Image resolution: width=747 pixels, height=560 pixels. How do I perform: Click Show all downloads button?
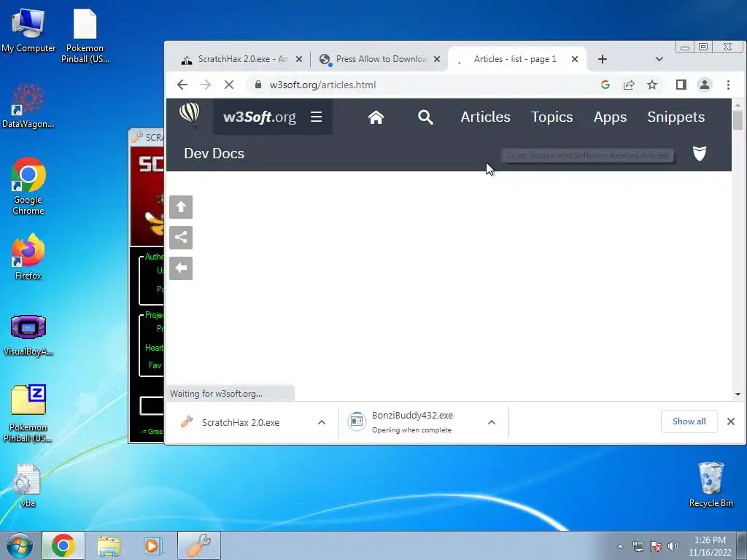[x=689, y=421]
